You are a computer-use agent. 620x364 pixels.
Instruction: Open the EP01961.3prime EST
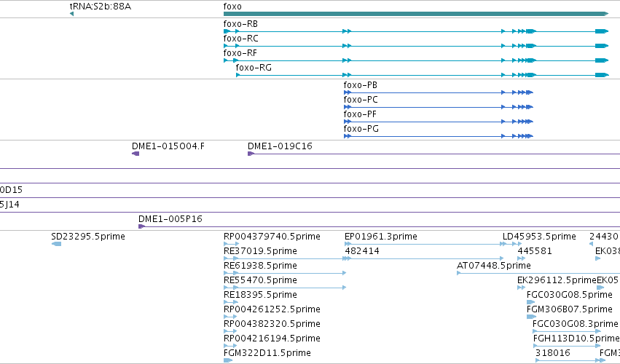[x=425, y=244]
